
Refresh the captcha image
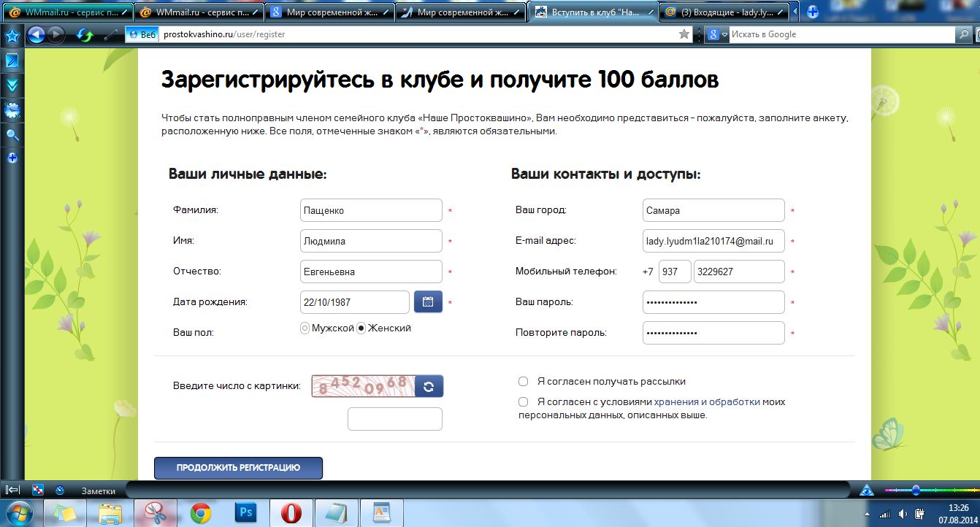click(429, 386)
